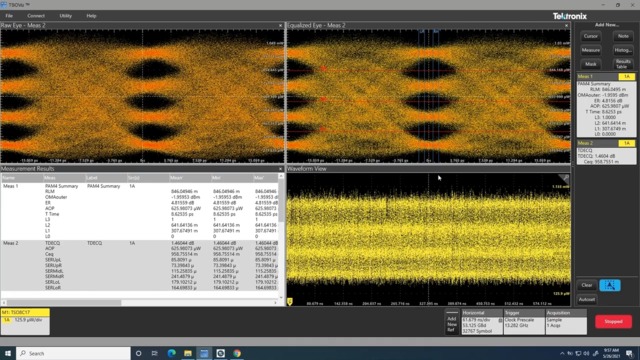Open Google Chrome from the taskbar
Screen dimensions: 640x360
(237, 353)
